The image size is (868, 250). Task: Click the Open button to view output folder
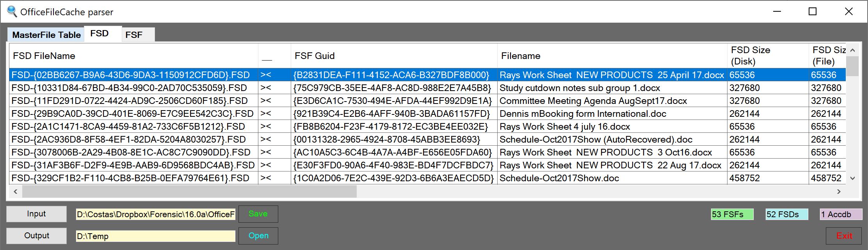click(258, 236)
